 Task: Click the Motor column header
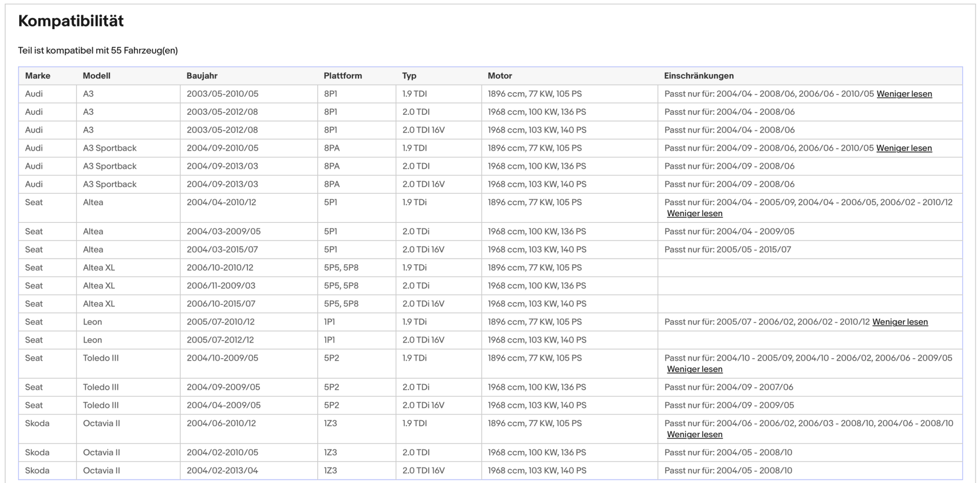click(500, 76)
